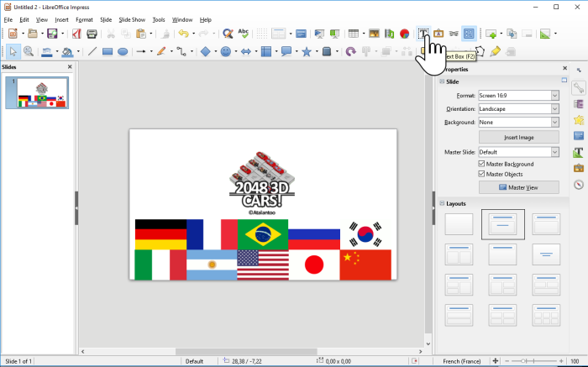Collapse the Layouts section expander
The height and width of the screenshot is (367, 588).
click(x=442, y=203)
